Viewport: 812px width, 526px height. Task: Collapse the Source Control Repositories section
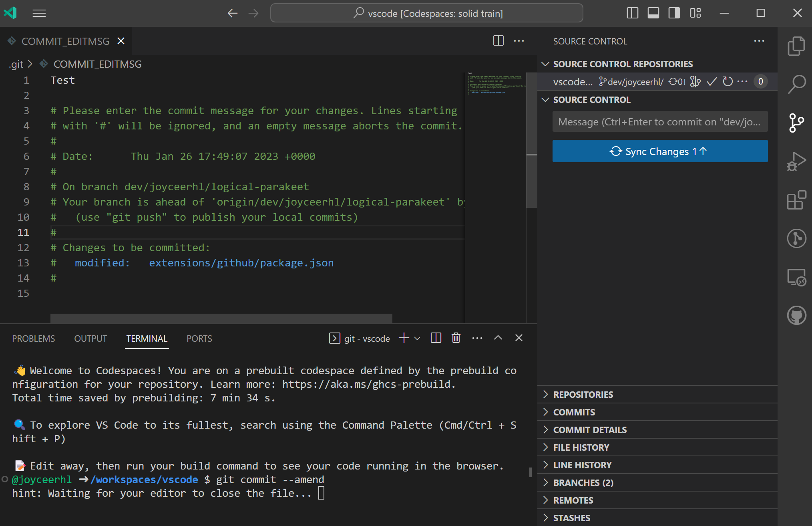pos(545,64)
